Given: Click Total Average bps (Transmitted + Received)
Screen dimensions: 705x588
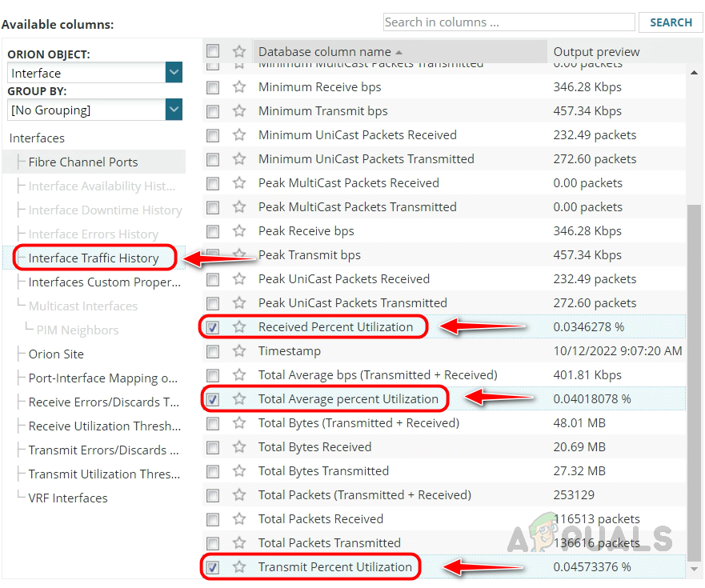Looking at the screenshot, I should (378, 375).
